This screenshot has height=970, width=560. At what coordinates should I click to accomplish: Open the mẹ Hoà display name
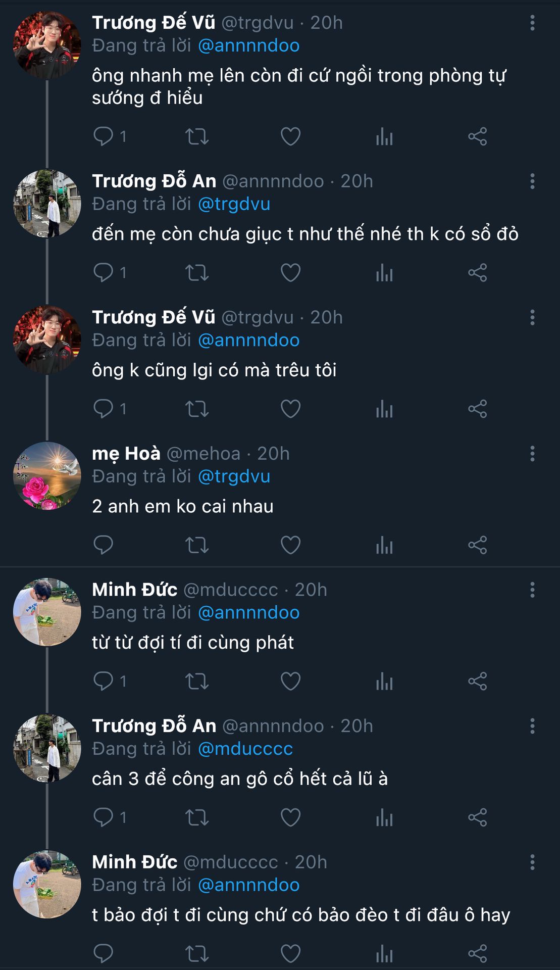coord(126,454)
